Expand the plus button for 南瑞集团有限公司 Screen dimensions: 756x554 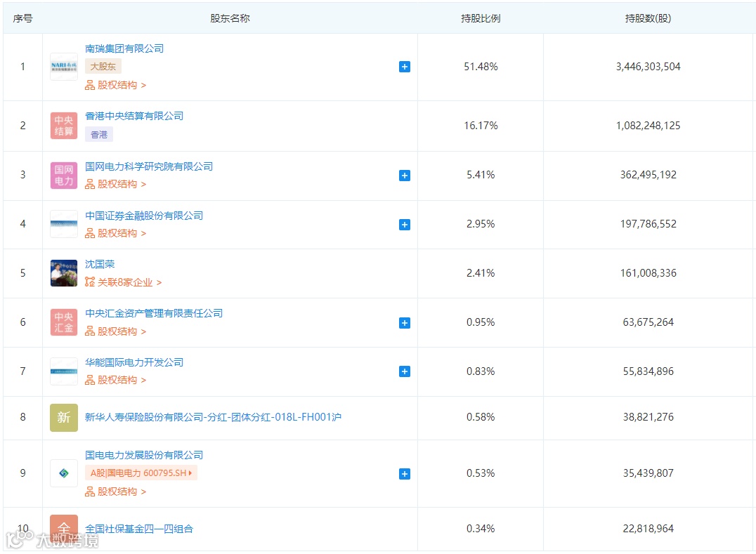tap(405, 67)
